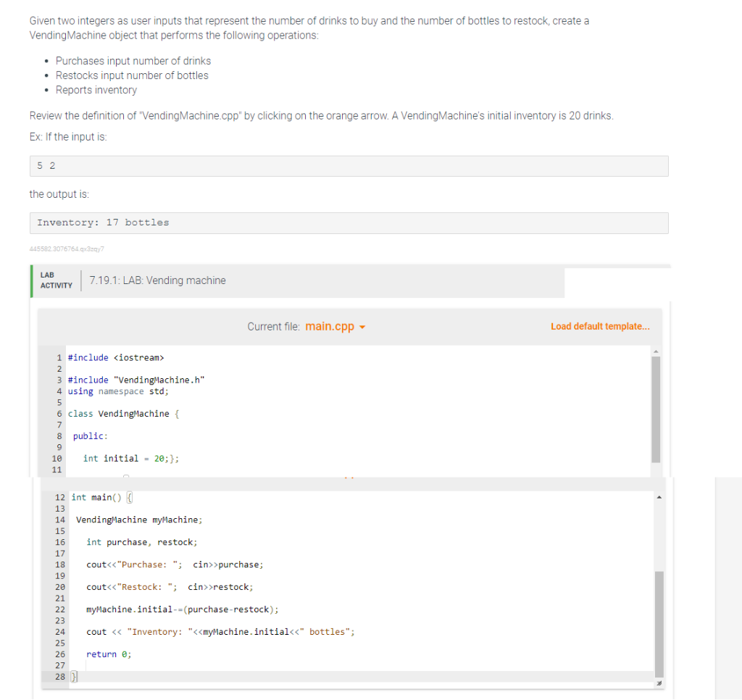The width and height of the screenshot is (742, 700).
Task: Click line number 10 in the gutter
Action: click(x=57, y=458)
